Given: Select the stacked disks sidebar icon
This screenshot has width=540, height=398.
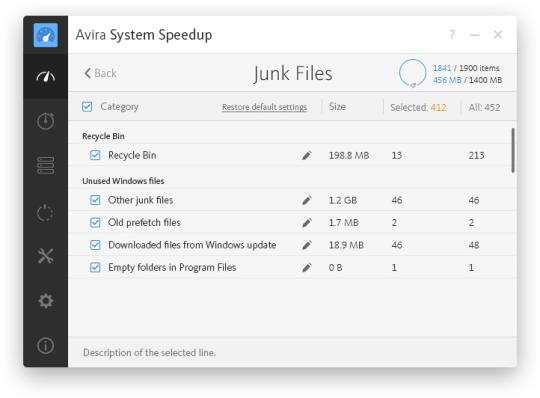Looking at the screenshot, I should [45, 166].
